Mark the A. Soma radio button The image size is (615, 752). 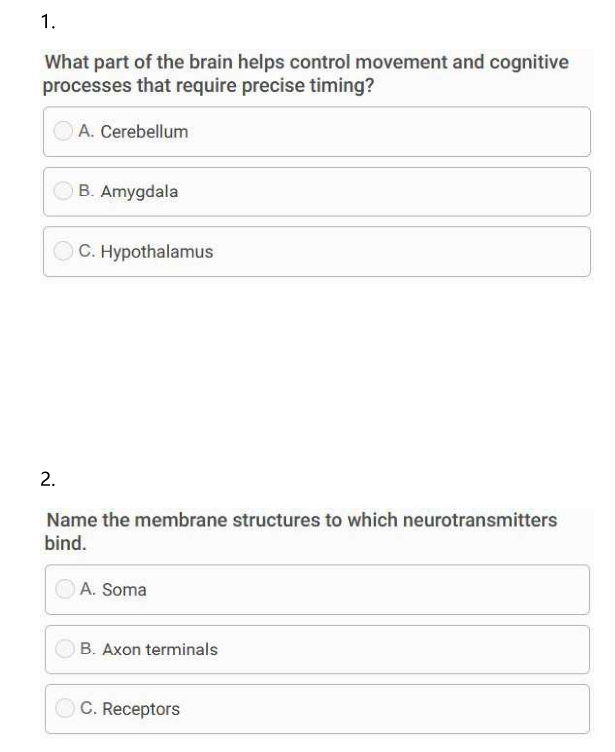pos(64,589)
